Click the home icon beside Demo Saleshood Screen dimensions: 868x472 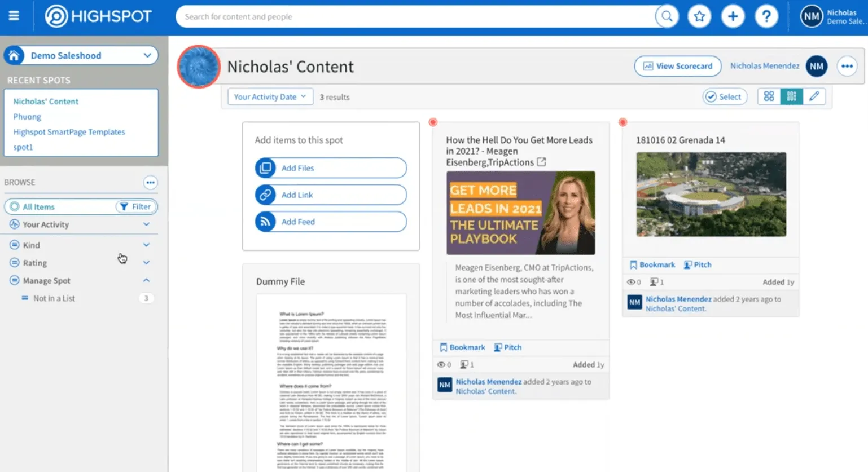(x=14, y=55)
